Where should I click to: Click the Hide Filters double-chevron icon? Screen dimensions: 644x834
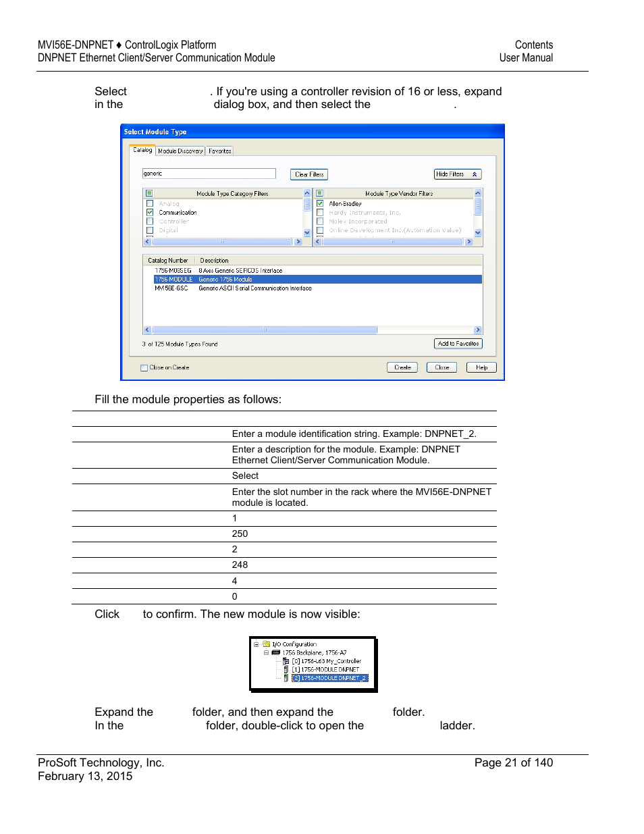click(475, 174)
